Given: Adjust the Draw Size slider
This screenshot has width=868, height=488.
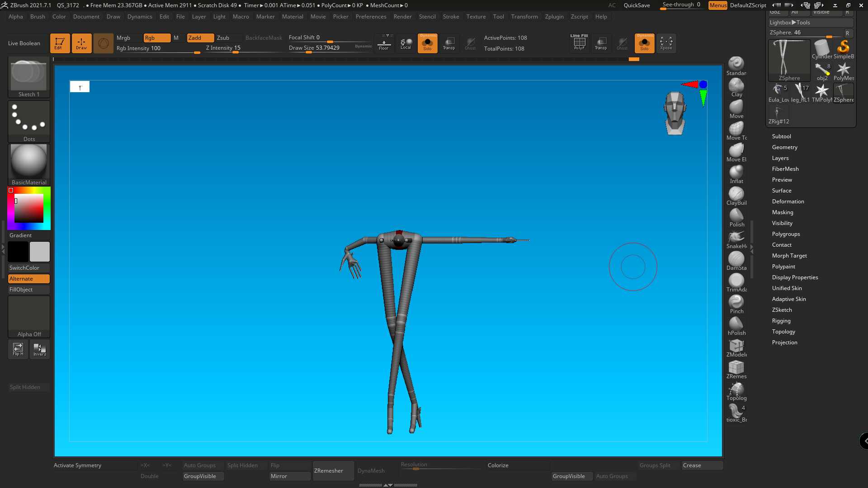Looking at the screenshot, I should pyautogui.click(x=330, y=48).
